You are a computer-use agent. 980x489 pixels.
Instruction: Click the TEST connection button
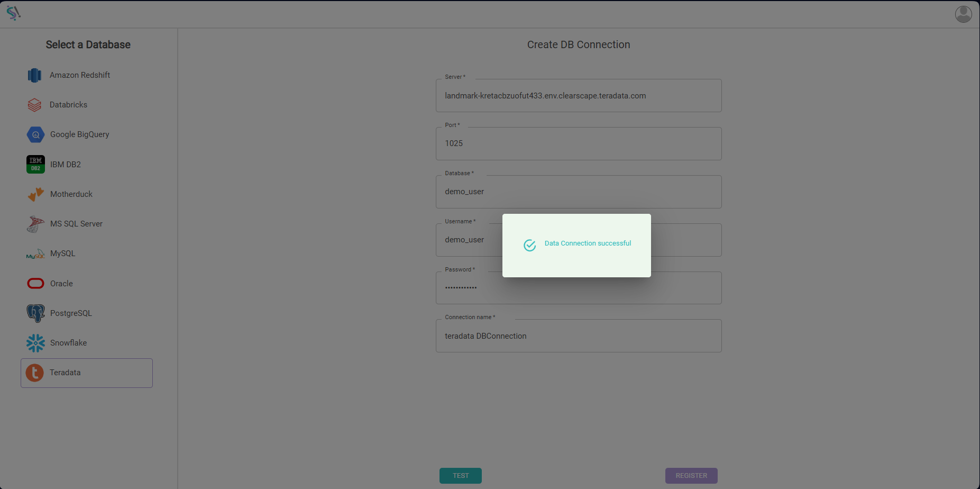(x=461, y=476)
